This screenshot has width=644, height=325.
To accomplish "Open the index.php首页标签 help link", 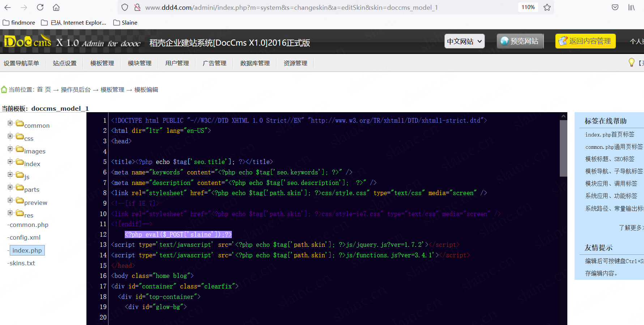I will [x=610, y=134].
